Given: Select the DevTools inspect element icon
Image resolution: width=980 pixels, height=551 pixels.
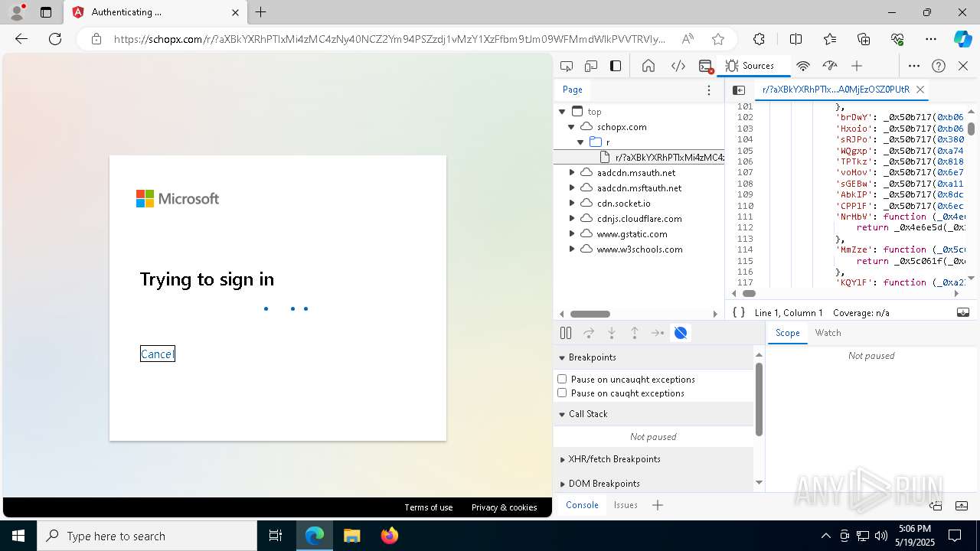Looking at the screenshot, I should coord(567,66).
